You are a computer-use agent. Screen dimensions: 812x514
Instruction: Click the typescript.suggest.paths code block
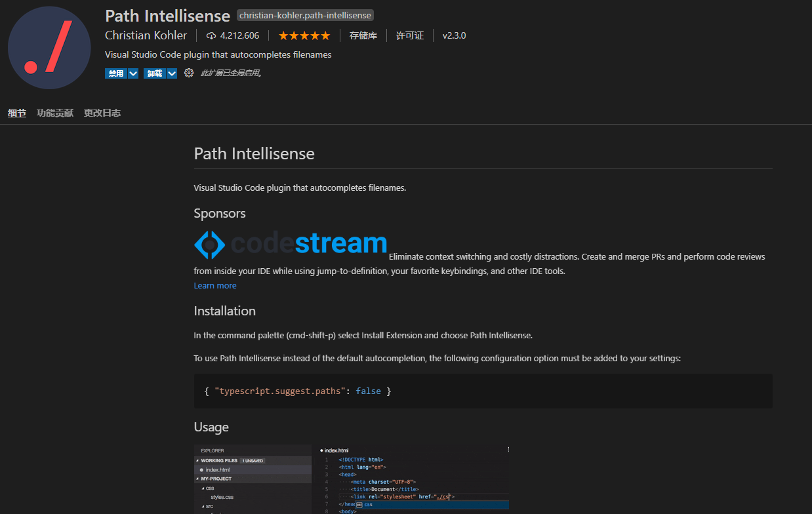(x=483, y=391)
